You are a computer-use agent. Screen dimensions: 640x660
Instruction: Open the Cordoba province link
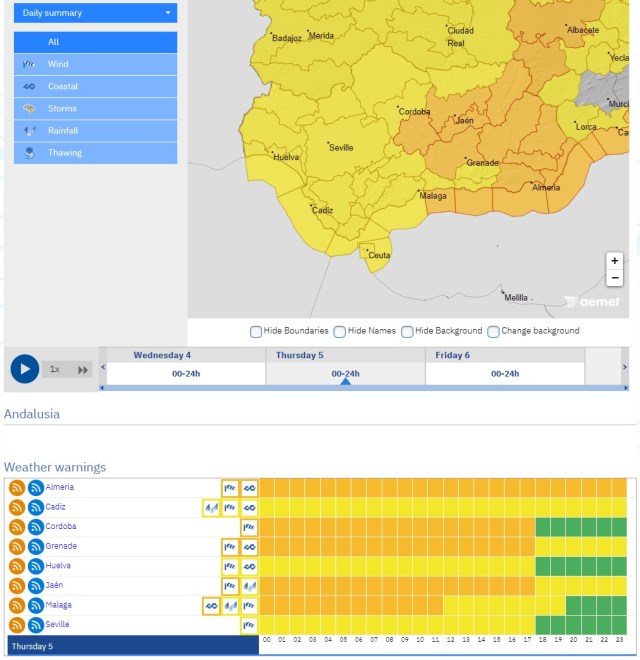point(61,526)
